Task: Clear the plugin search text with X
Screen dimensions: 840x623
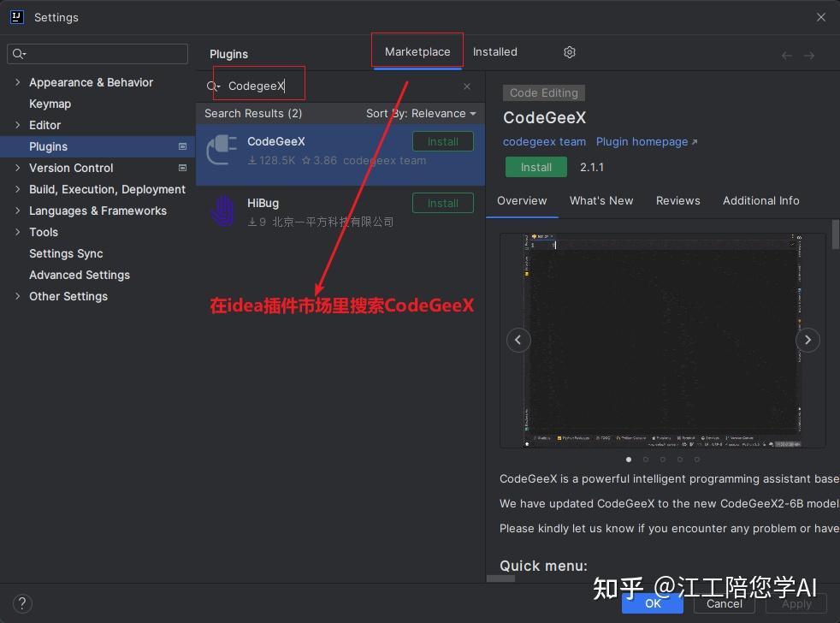Action: tap(467, 86)
